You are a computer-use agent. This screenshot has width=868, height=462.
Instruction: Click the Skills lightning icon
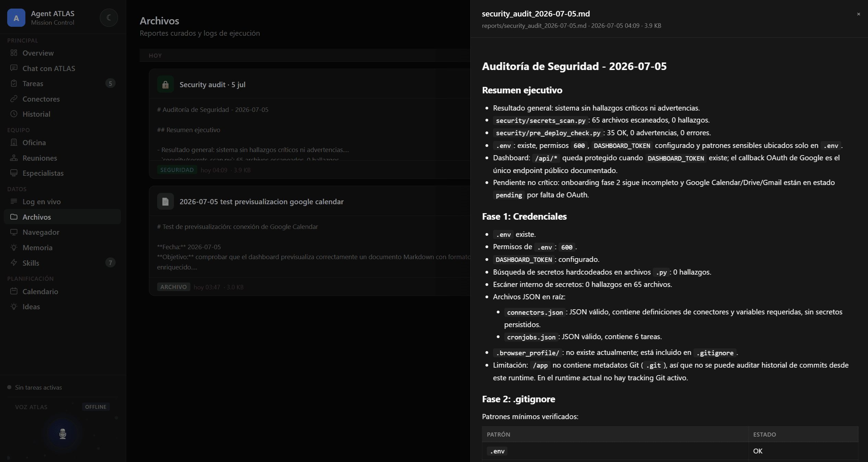(x=14, y=263)
